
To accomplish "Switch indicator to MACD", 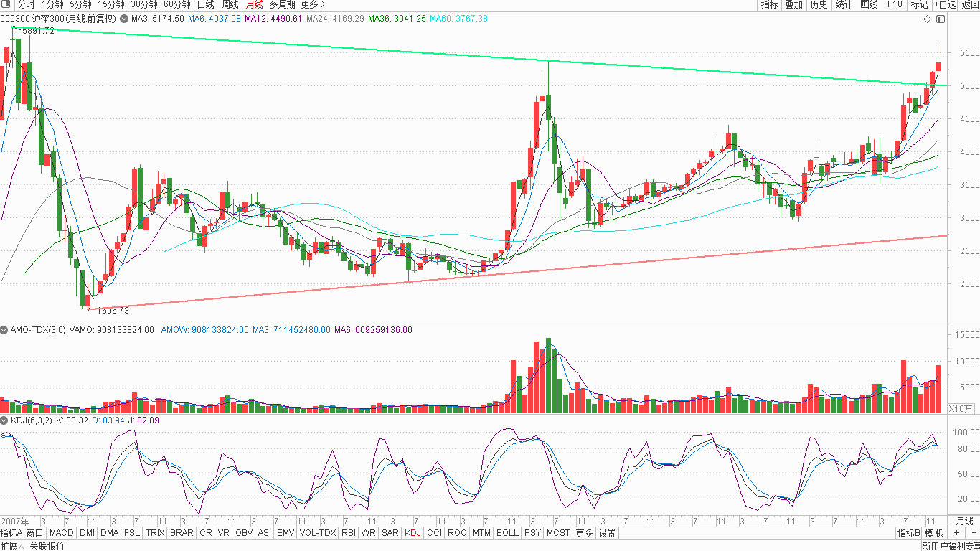I will pos(61,533).
